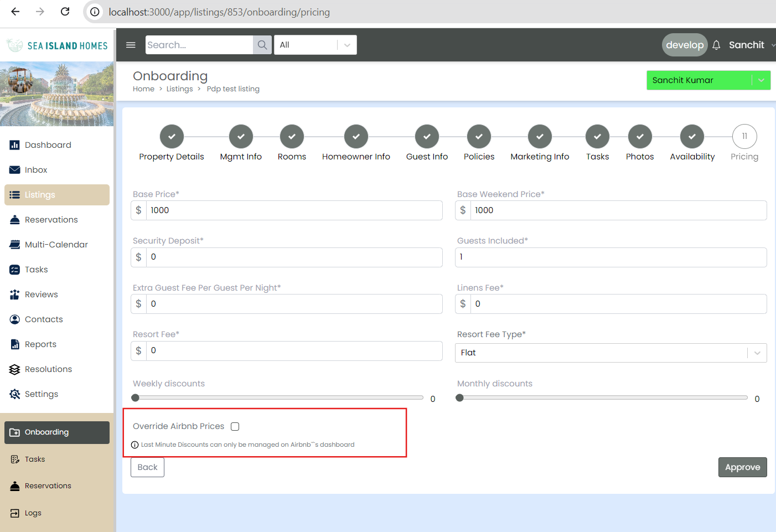Click the site info icon in address bar
The image size is (776, 532).
[95, 12]
